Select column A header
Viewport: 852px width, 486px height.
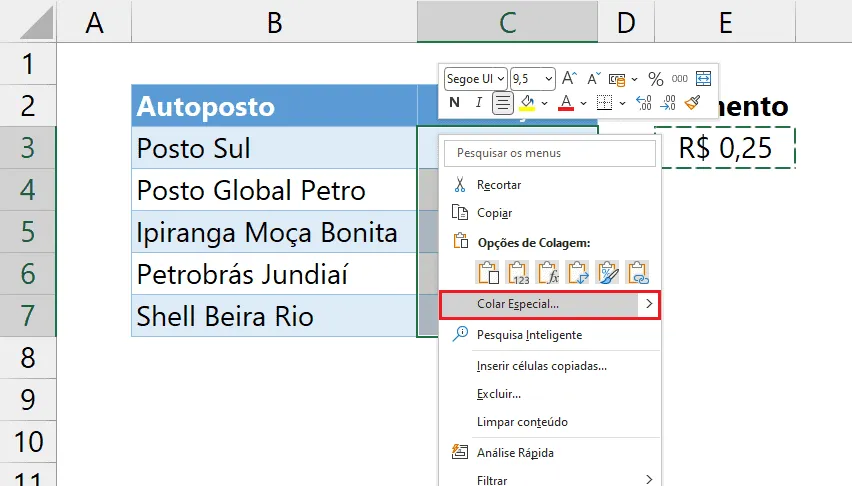click(x=94, y=22)
